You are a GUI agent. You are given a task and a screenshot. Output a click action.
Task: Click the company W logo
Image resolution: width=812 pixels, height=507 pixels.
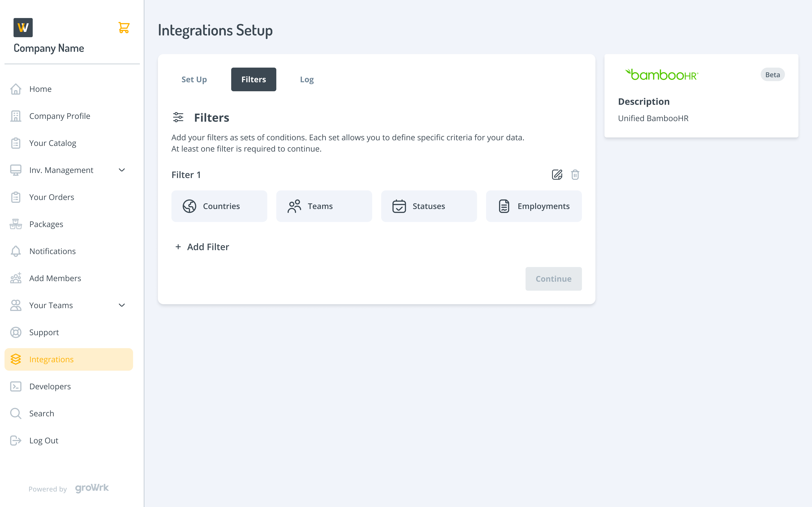click(x=23, y=27)
